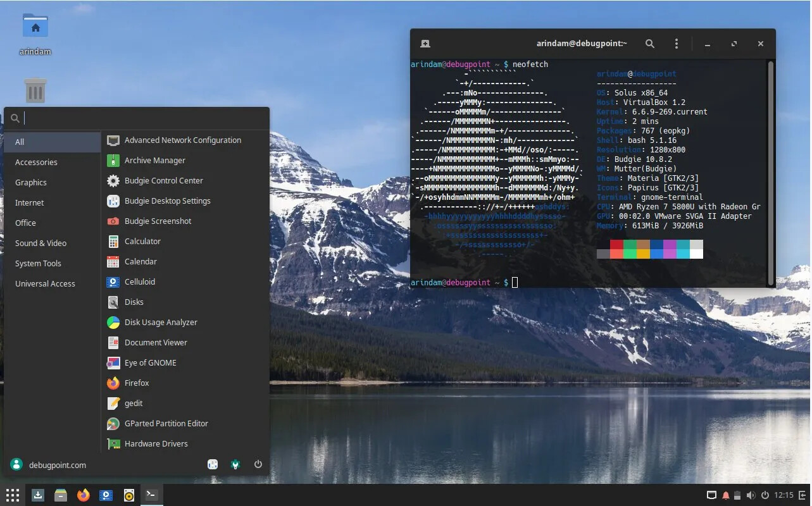Open terminal three-dot menu
Viewport: 812px width, 506px height.
(x=677, y=44)
